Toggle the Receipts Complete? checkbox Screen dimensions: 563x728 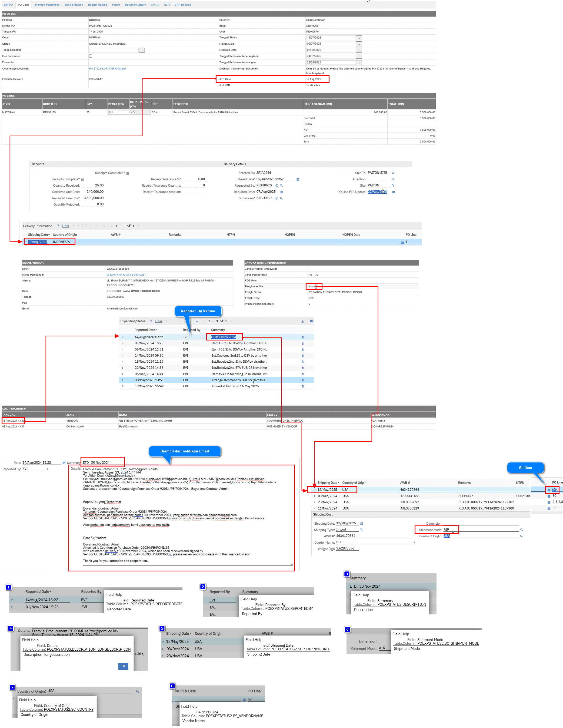(83, 180)
